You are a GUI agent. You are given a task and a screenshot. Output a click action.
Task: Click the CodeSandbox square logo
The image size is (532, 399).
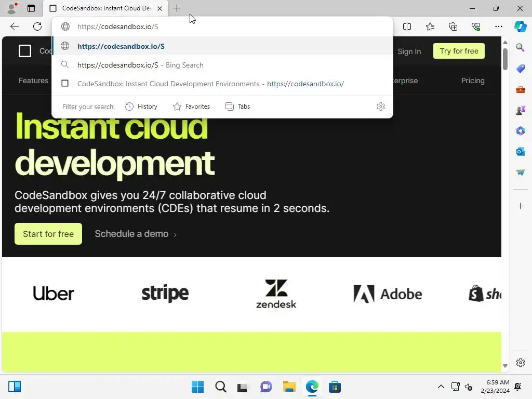click(25, 51)
